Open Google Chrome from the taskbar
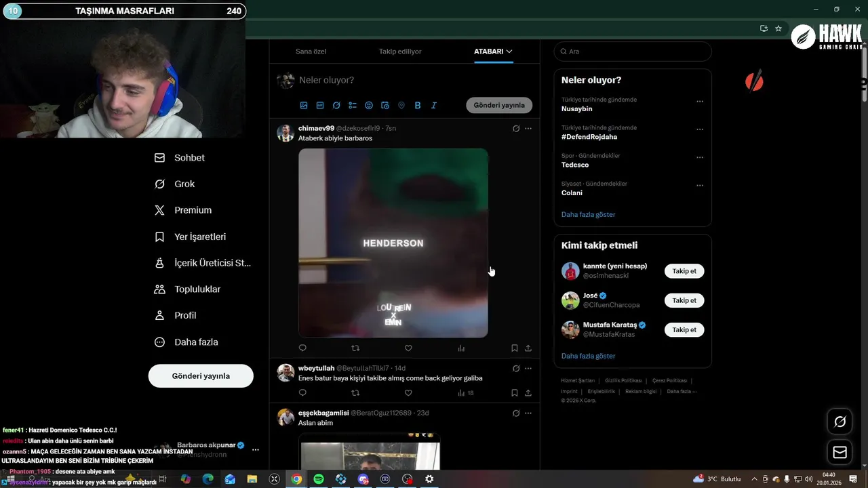868x488 pixels. pyautogui.click(x=296, y=479)
